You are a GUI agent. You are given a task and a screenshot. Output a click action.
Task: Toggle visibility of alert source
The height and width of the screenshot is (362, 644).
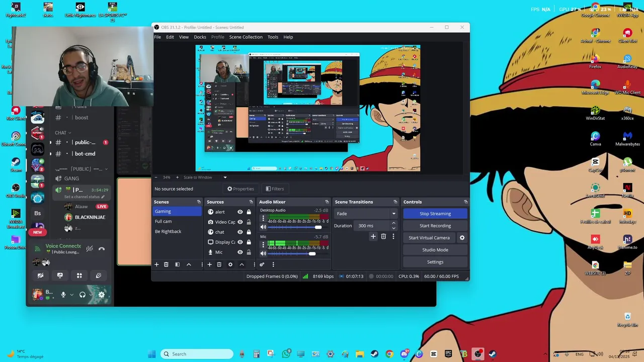click(x=240, y=212)
